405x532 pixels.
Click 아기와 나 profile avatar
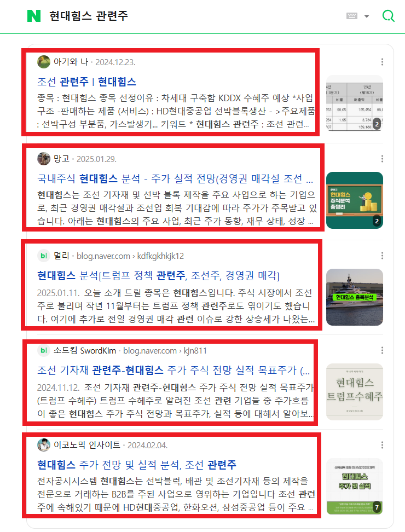point(43,62)
